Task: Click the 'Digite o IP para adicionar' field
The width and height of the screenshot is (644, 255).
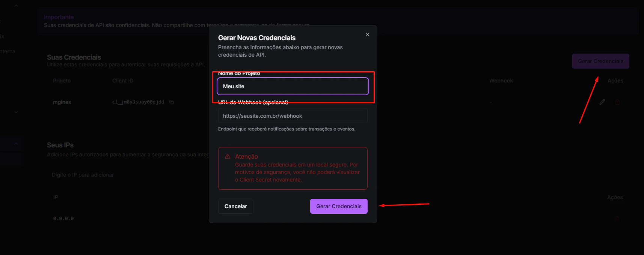Action: (128, 175)
